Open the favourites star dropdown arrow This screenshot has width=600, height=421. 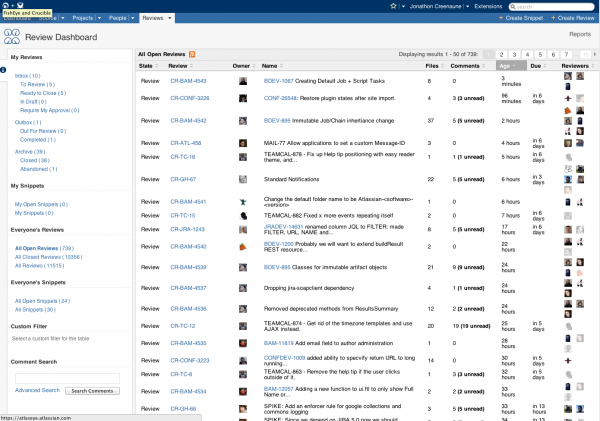(403, 7)
